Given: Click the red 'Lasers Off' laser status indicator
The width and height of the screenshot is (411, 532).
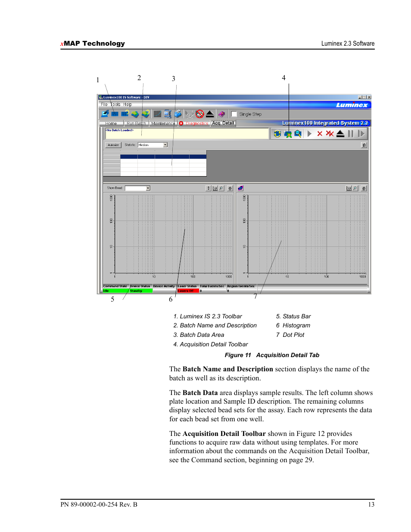Looking at the screenshot, I should coord(188,291).
